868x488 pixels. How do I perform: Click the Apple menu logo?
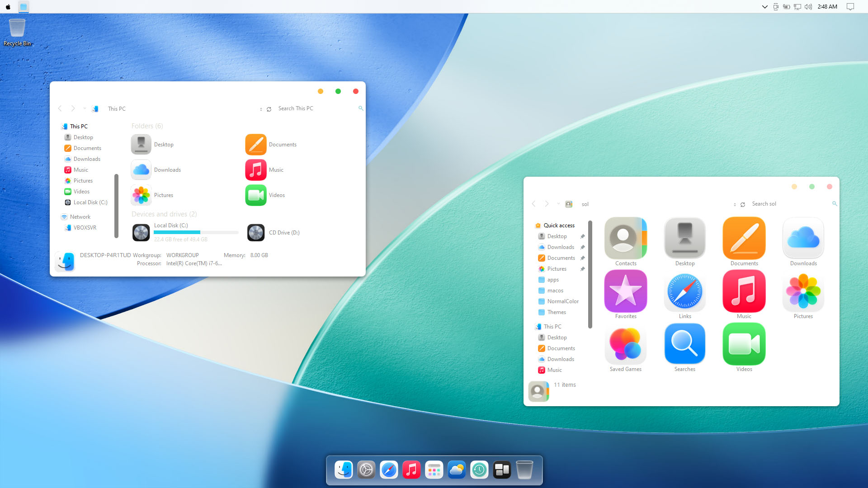click(x=8, y=7)
